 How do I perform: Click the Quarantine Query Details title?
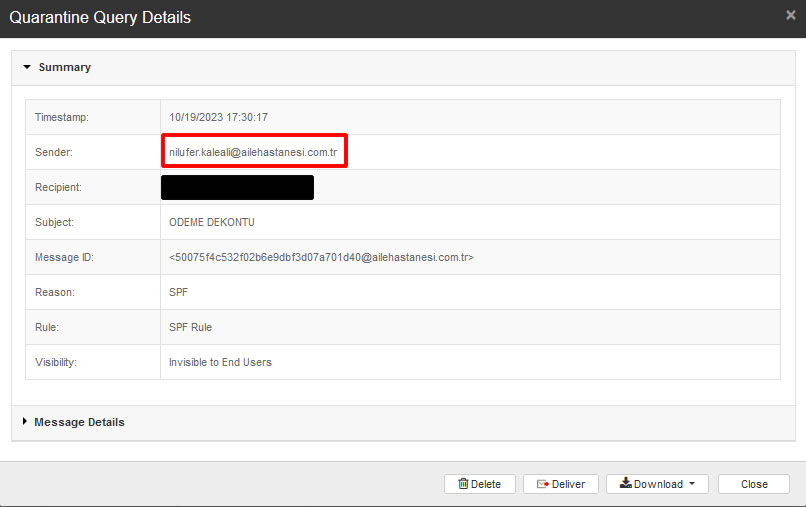pos(100,17)
